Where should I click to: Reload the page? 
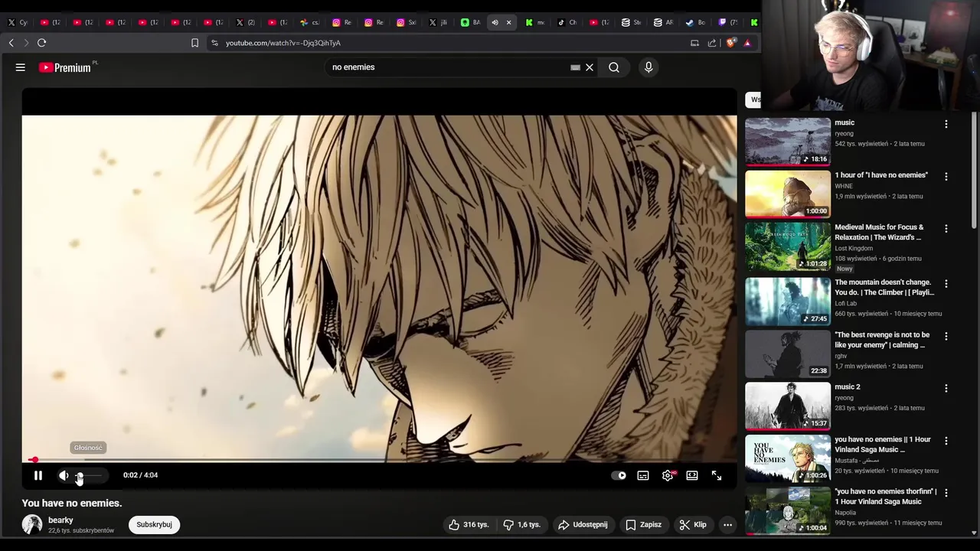42,43
